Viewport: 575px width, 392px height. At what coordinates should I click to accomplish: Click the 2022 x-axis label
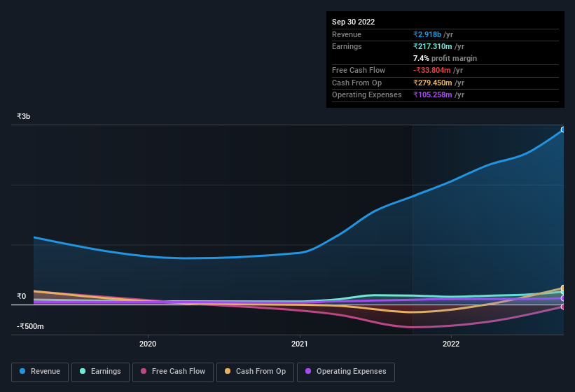451,344
